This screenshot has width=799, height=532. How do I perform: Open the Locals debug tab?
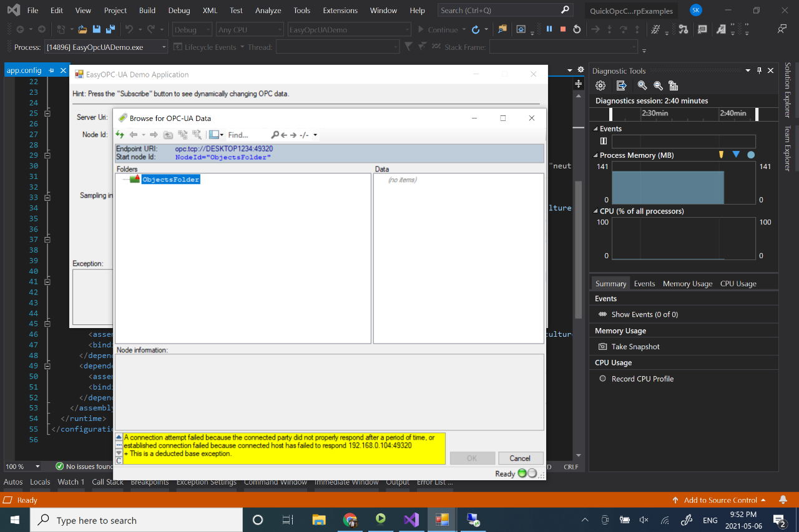(40, 482)
